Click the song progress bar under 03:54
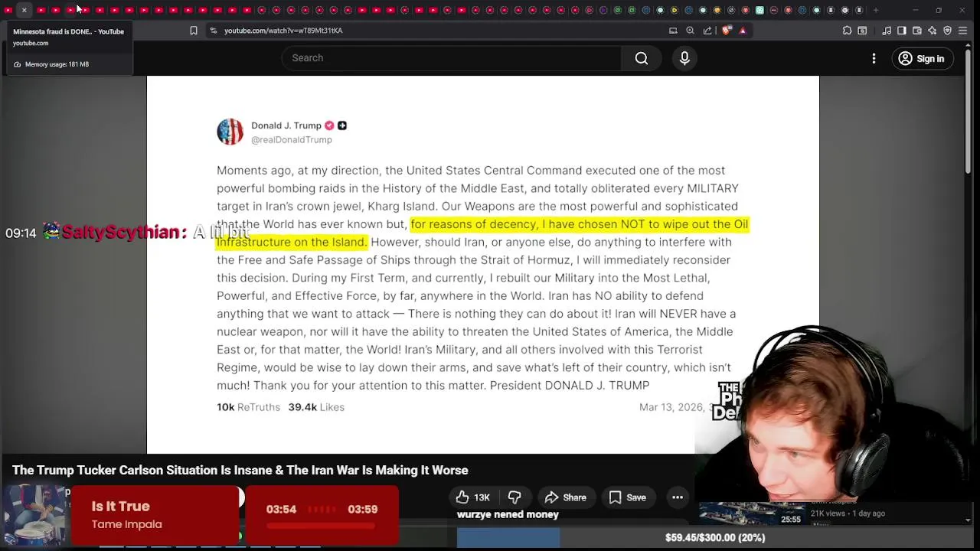The height and width of the screenshot is (551, 980). (322, 526)
